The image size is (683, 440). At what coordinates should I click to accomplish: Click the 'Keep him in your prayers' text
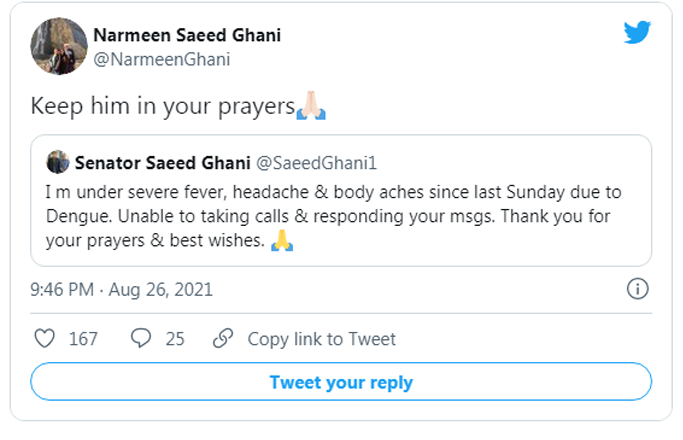[x=162, y=106]
